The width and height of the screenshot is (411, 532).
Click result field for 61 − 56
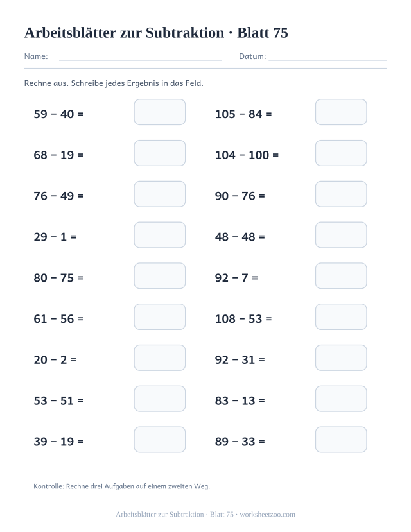(160, 317)
